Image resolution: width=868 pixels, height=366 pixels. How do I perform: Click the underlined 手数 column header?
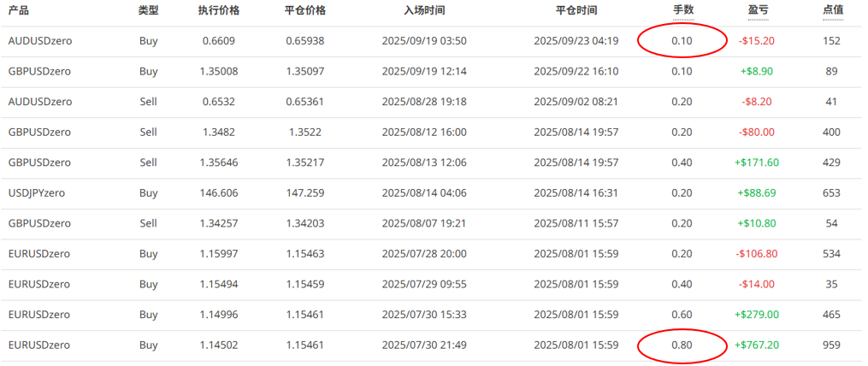tap(682, 10)
